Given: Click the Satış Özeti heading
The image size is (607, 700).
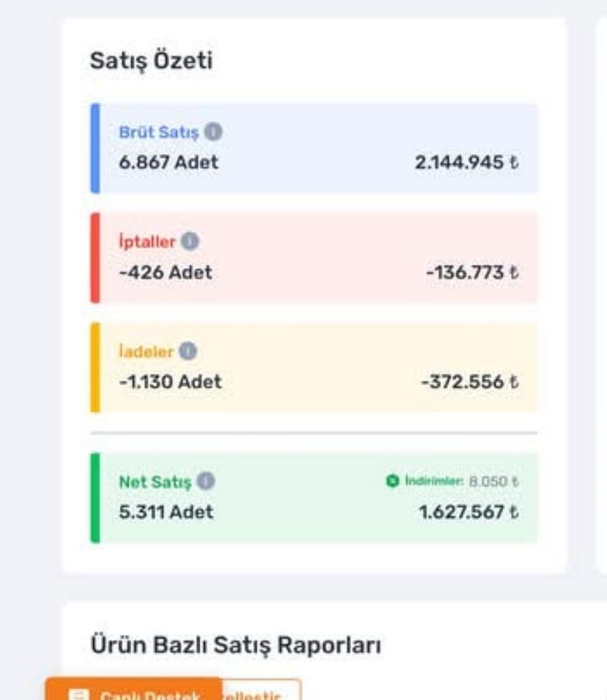Looking at the screenshot, I should (x=151, y=61).
